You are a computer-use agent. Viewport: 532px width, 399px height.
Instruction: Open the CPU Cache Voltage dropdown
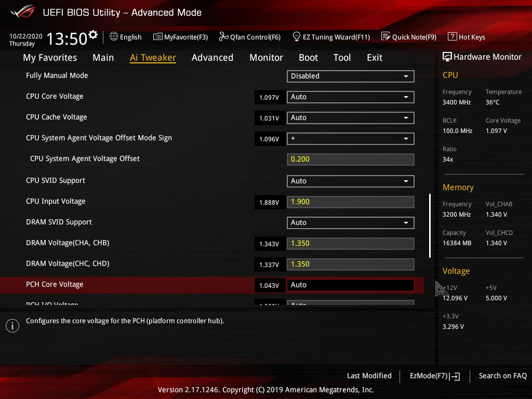point(350,118)
